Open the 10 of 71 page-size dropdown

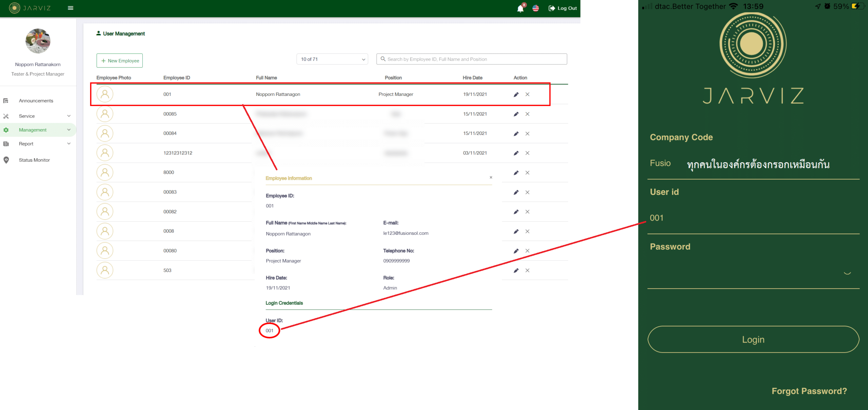(332, 59)
